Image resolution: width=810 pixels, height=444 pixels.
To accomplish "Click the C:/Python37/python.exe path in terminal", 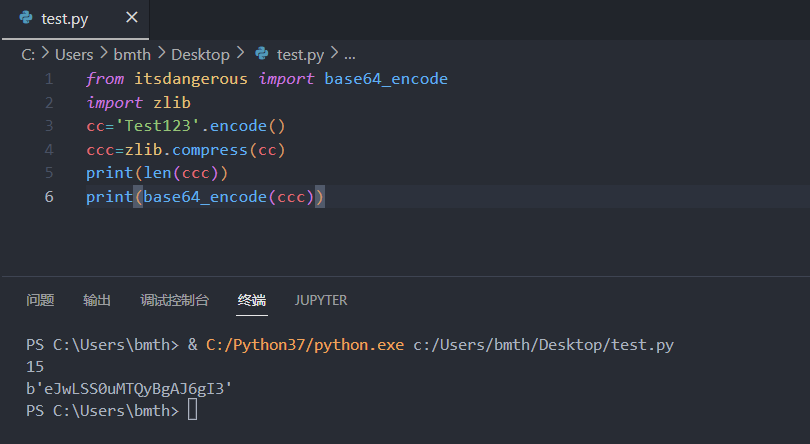I will [x=305, y=345].
